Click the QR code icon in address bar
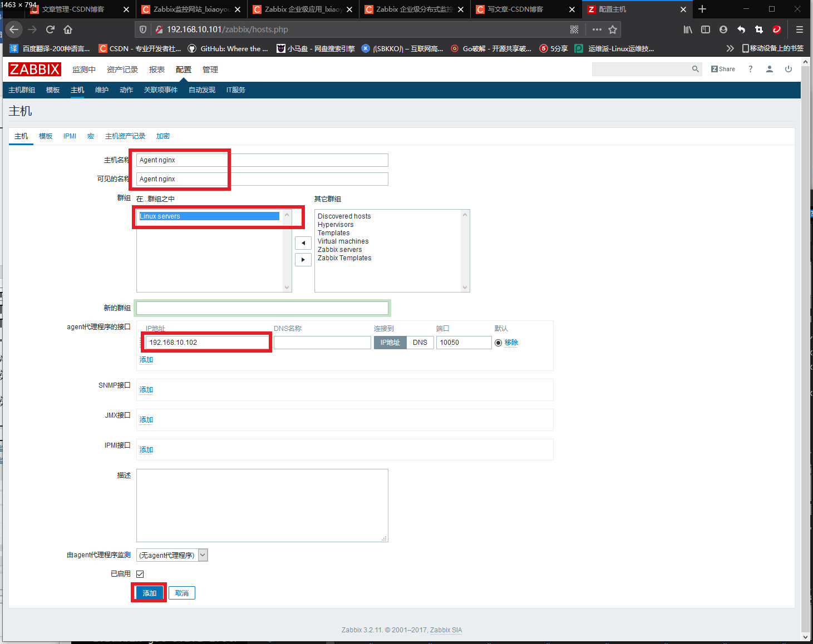Screen dimensions: 813x644 click(x=574, y=29)
